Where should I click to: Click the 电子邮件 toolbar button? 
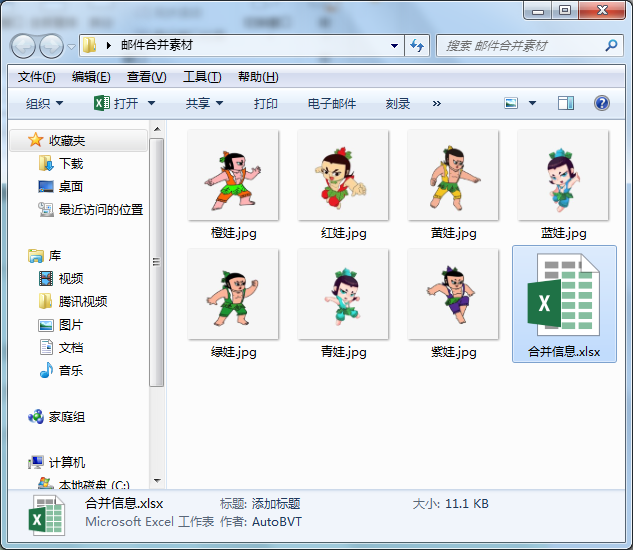click(331, 103)
